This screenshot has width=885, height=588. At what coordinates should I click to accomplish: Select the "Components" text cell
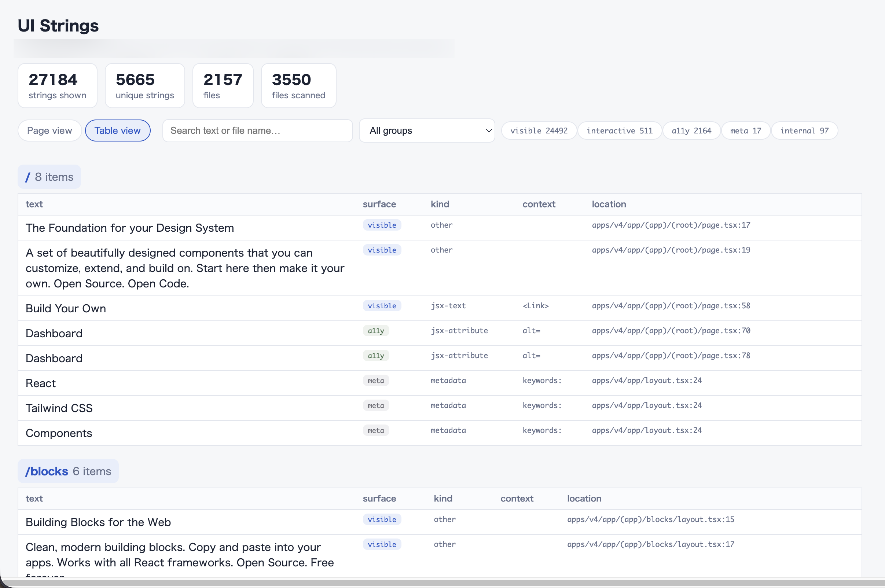[59, 433]
